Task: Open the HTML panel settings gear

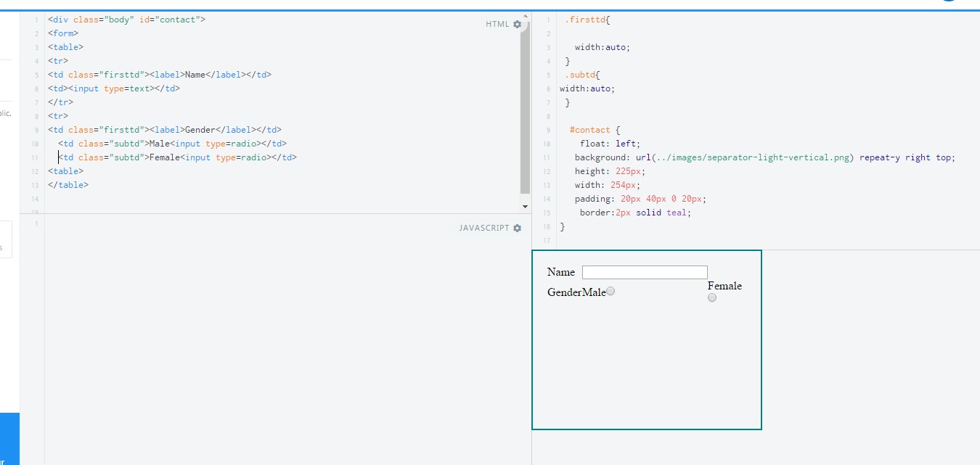Action: (x=517, y=24)
